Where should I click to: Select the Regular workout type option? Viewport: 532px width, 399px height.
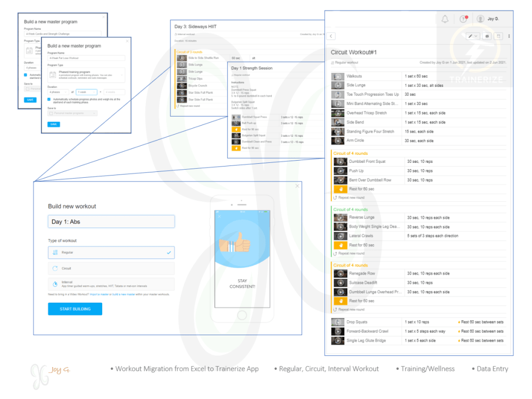(x=111, y=252)
